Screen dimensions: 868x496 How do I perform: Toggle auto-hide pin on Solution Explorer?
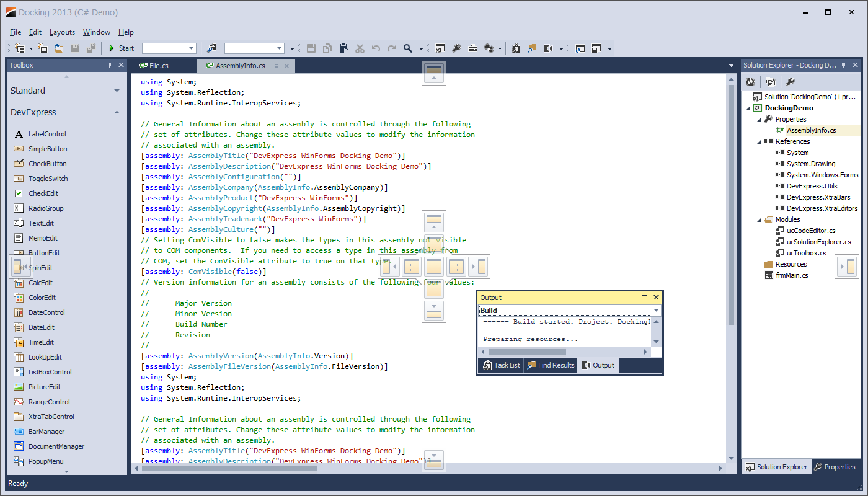(x=844, y=65)
